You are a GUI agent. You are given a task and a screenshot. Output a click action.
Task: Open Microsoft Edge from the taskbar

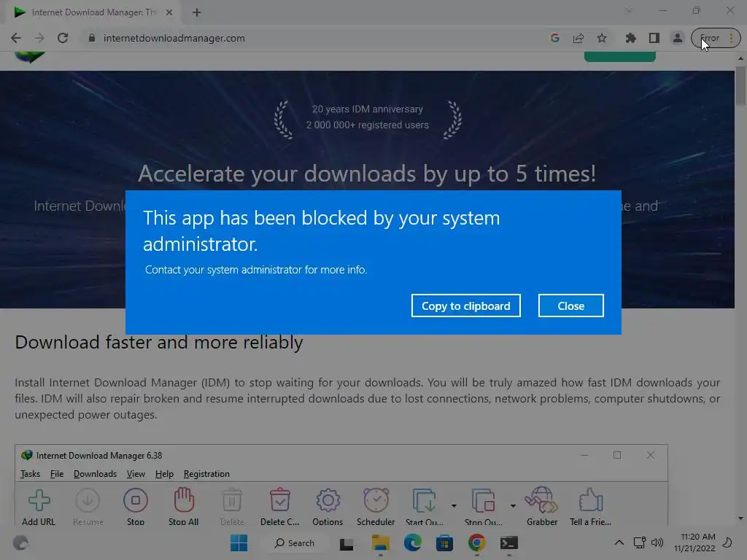(413, 542)
